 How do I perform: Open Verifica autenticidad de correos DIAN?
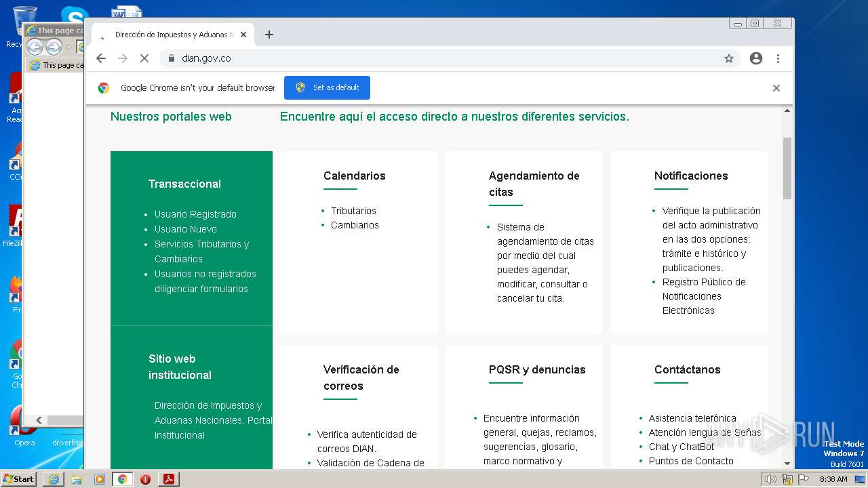point(367,441)
